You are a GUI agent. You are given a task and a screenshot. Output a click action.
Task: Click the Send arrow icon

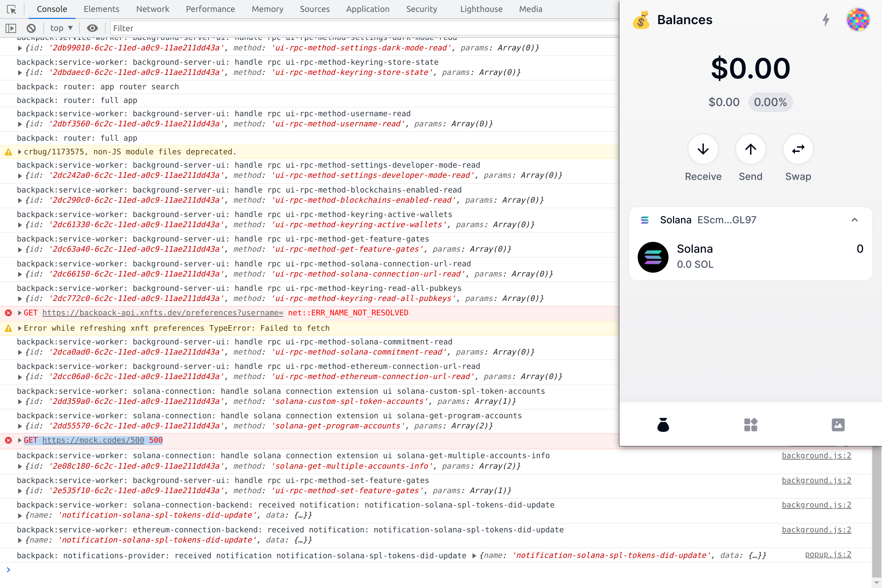[x=750, y=149]
